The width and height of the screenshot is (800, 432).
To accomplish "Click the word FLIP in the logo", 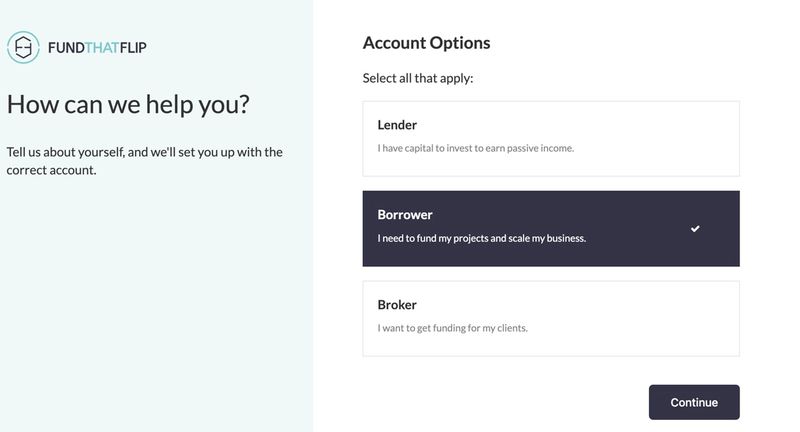I will click(135, 47).
